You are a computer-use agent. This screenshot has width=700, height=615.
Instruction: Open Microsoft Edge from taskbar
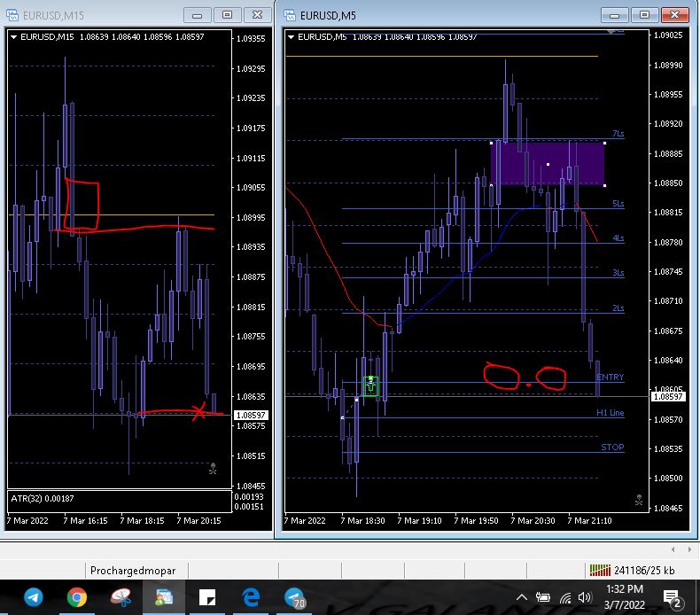251,597
